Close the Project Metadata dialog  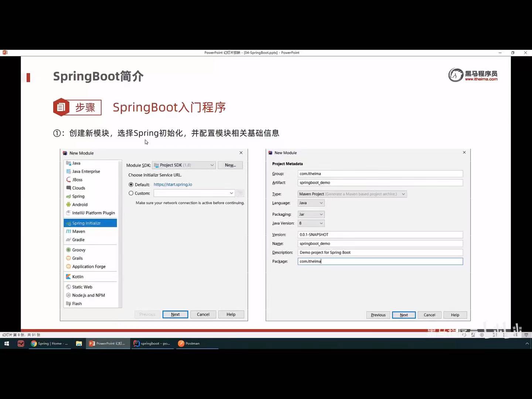[x=464, y=152]
